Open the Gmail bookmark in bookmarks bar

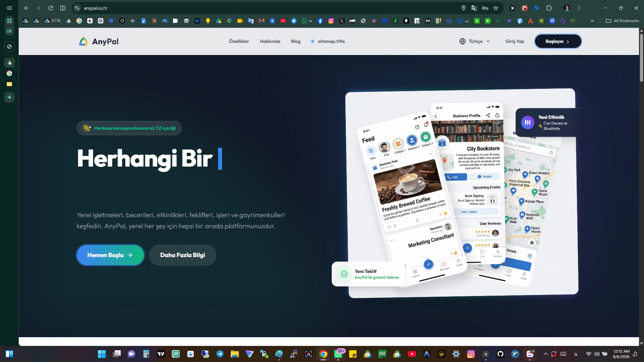click(x=262, y=21)
